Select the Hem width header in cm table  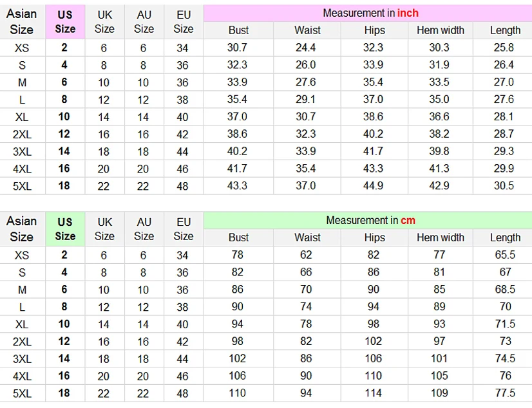(440, 237)
